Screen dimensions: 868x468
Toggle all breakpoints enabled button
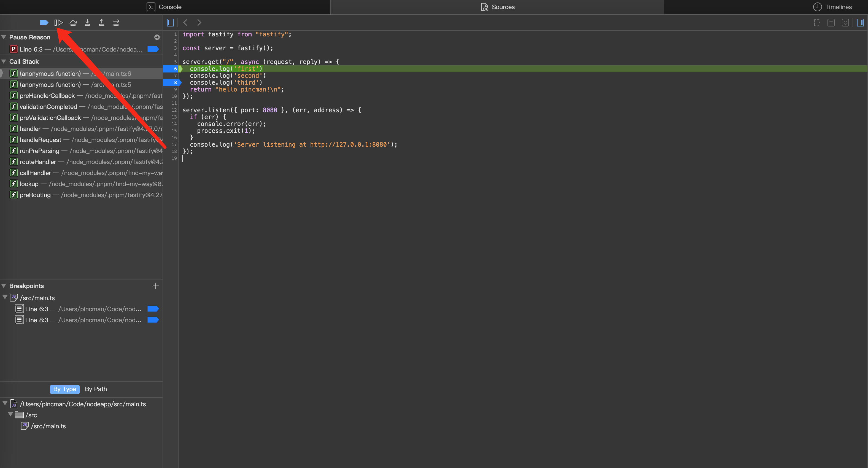tap(44, 23)
